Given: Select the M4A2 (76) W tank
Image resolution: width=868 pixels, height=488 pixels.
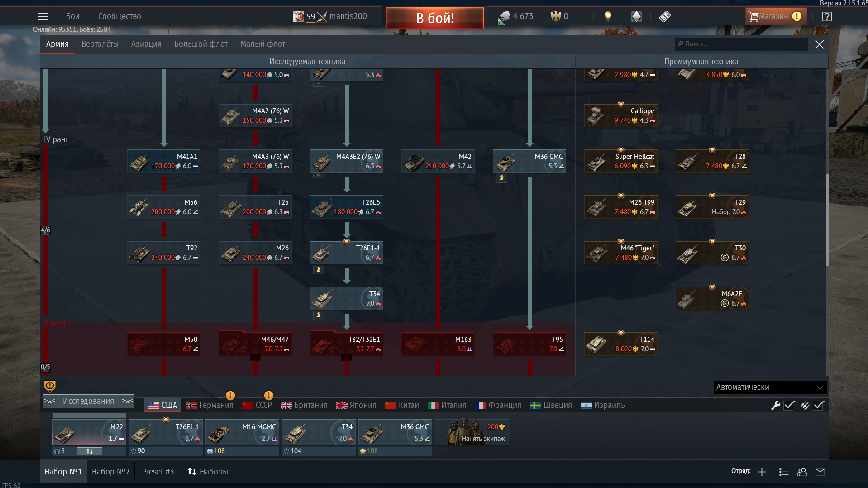Looking at the screenshot, I should [255, 115].
